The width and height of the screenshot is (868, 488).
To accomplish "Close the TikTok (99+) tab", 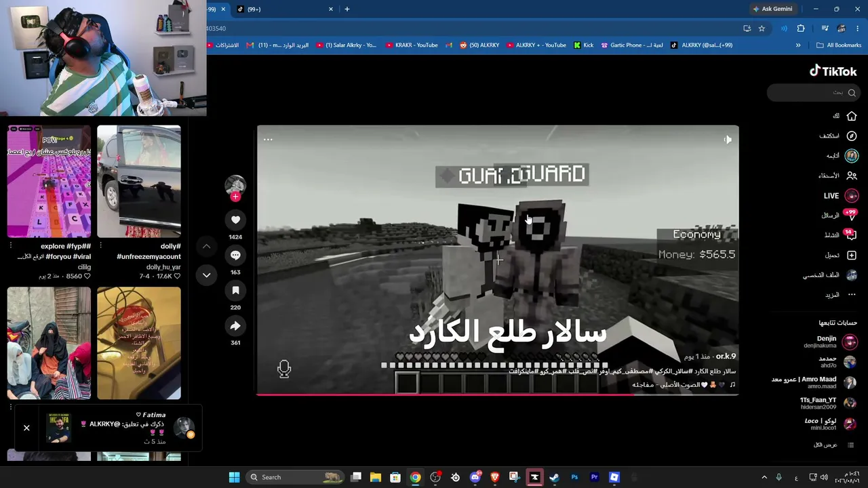I will click(331, 9).
